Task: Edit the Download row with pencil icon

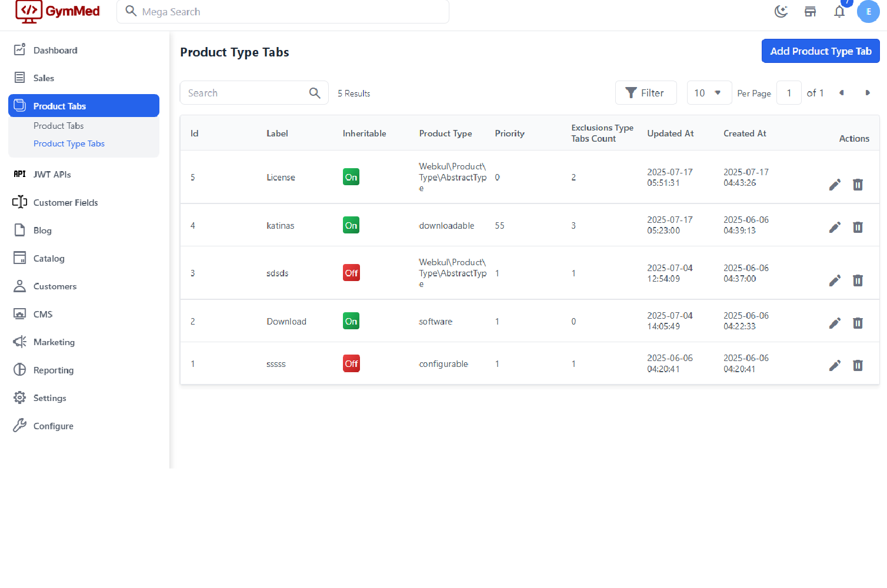Action: click(x=834, y=323)
